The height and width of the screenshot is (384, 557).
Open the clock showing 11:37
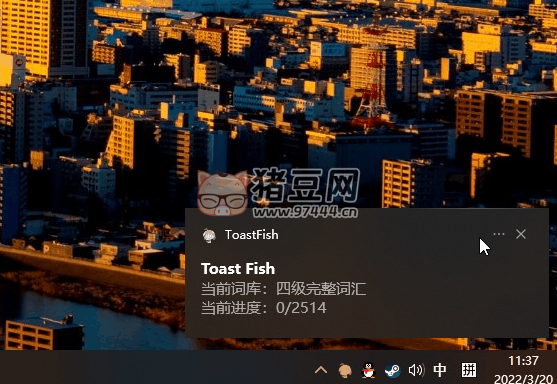[x=524, y=361]
